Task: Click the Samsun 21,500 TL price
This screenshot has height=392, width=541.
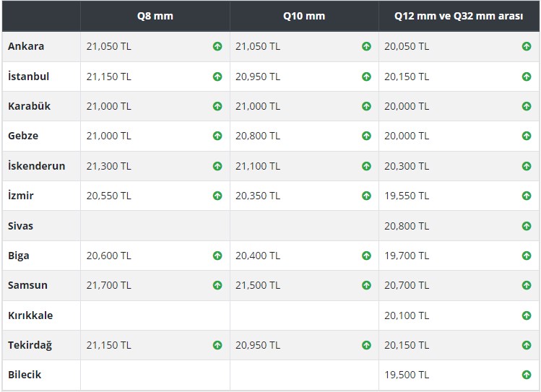Action: pyautogui.click(x=258, y=285)
